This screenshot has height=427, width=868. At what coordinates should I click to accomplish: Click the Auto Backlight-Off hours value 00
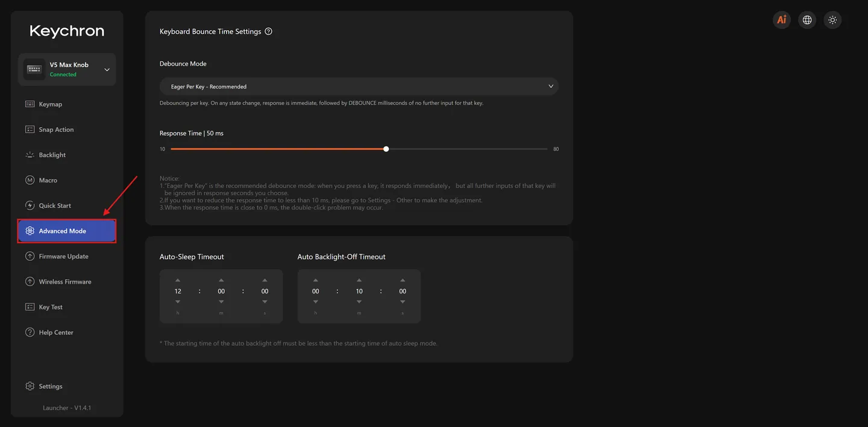(316, 291)
